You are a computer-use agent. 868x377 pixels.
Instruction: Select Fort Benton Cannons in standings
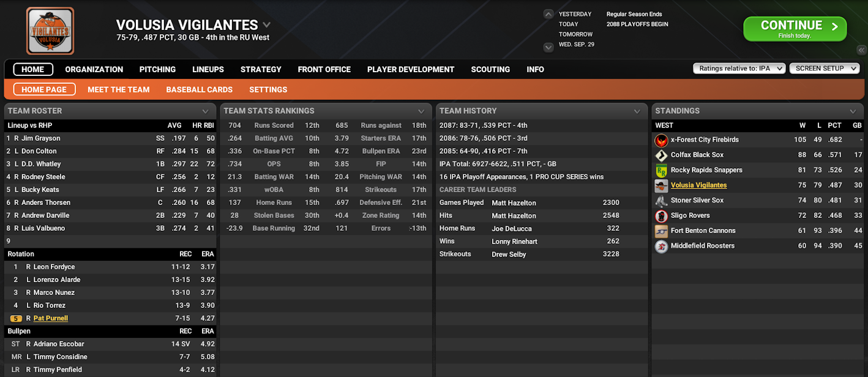coord(703,231)
